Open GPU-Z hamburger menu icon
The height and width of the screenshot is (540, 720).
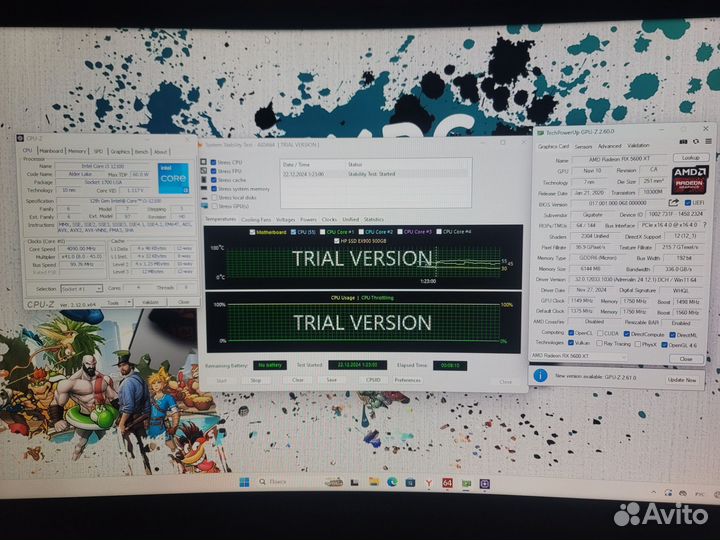[x=709, y=141]
